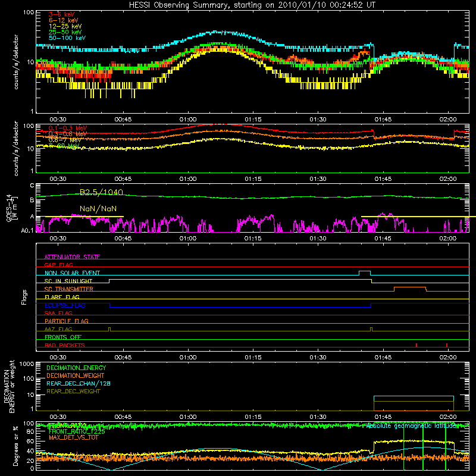The height and width of the screenshot is (476, 476).
Task: Select the SAA_FLAG label
Action: [x=58, y=313]
